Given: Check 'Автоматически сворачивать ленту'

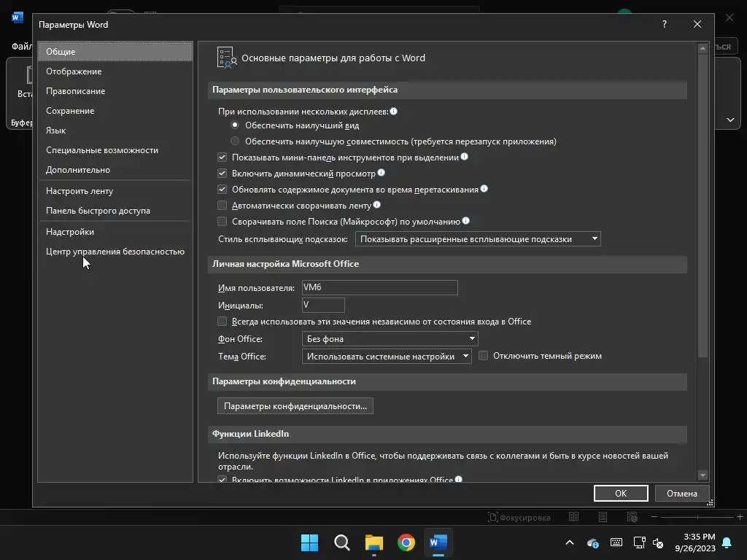Looking at the screenshot, I should coord(222,205).
